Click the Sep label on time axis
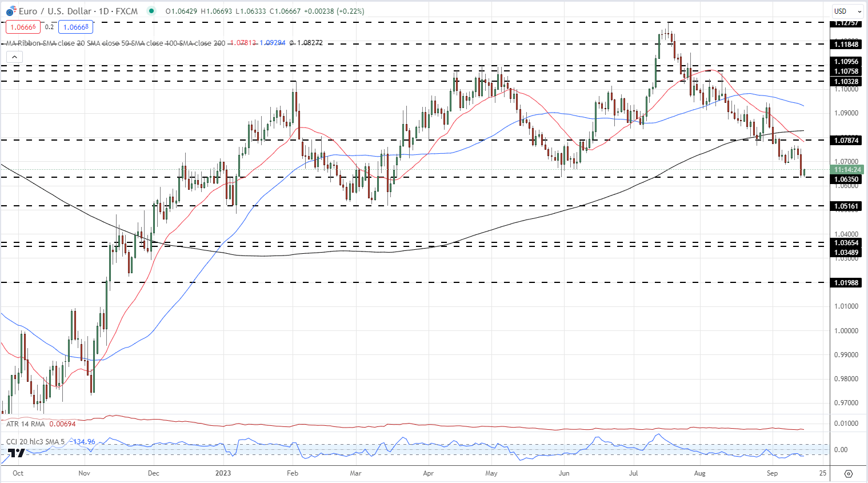Screen dimensions: 868x483 pos(773,473)
